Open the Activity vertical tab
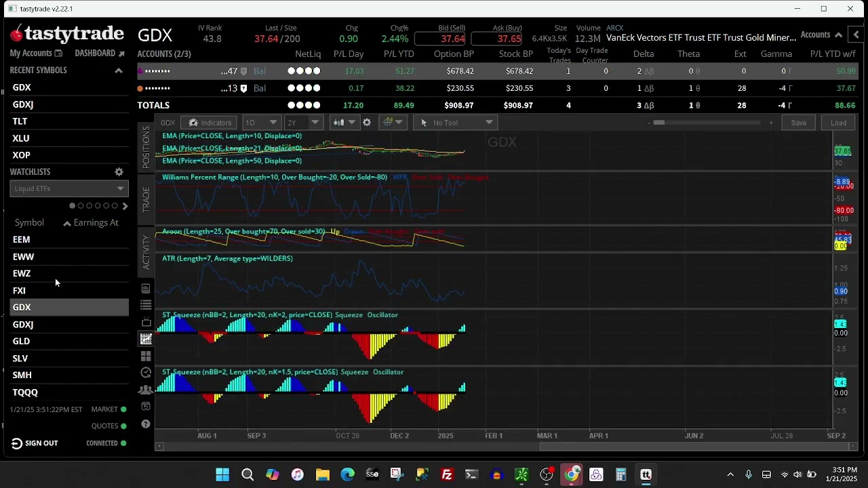The width and height of the screenshot is (868, 488). (x=146, y=251)
